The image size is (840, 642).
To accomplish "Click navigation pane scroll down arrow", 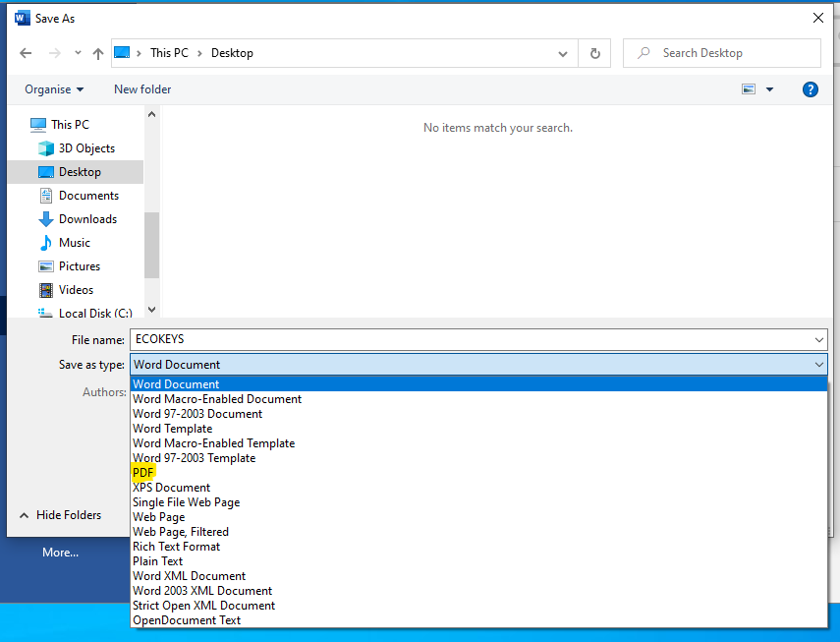I will (x=151, y=310).
